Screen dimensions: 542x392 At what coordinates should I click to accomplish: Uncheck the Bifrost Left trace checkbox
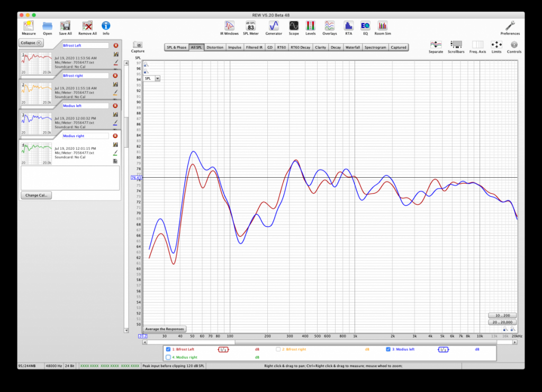click(x=168, y=349)
